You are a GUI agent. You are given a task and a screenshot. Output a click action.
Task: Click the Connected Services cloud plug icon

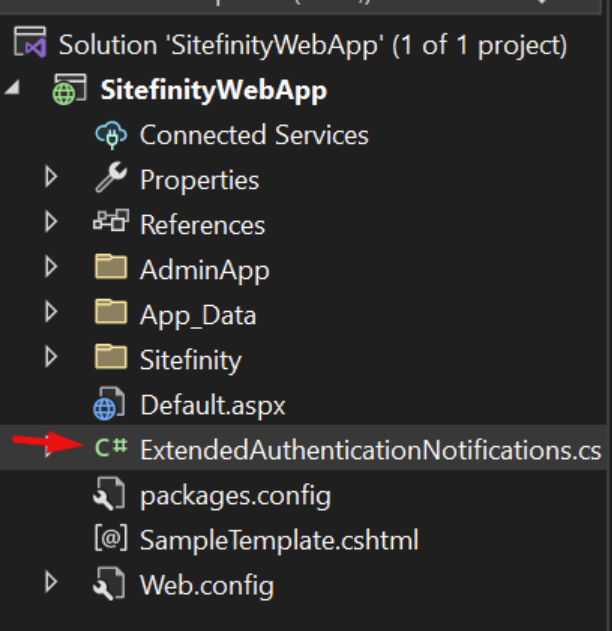click(x=111, y=135)
